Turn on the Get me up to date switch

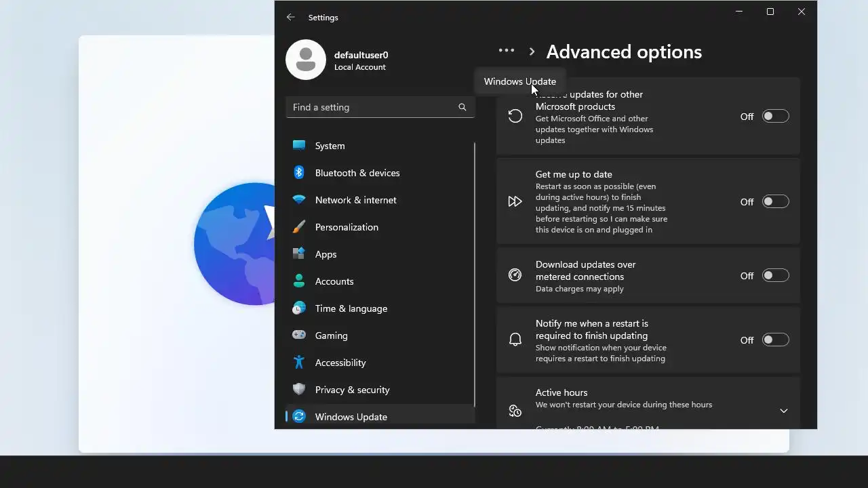(x=776, y=201)
